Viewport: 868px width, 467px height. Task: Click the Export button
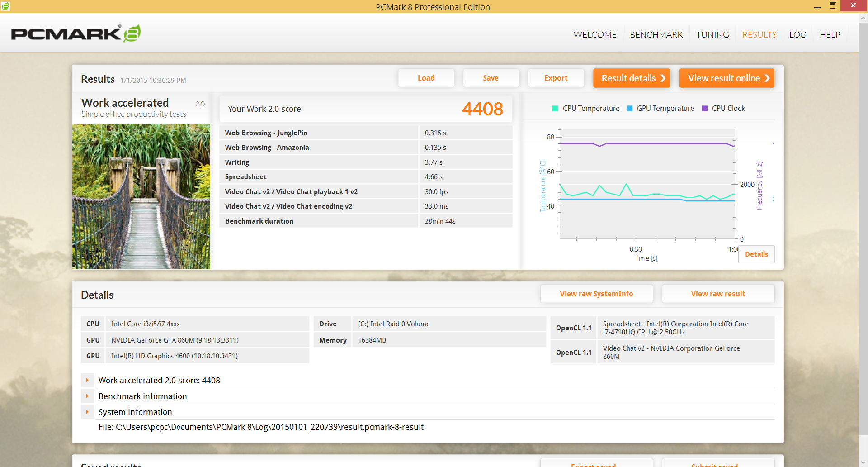pos(556,78)
